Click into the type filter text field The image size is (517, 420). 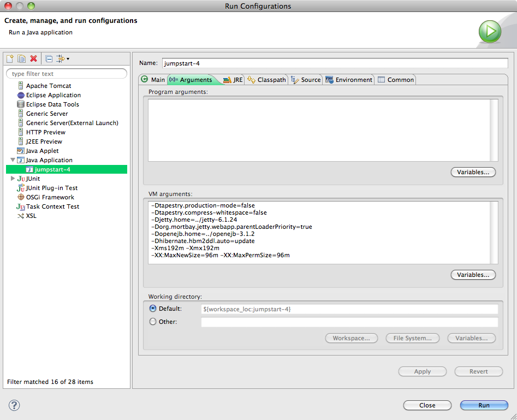coord(66,74)
